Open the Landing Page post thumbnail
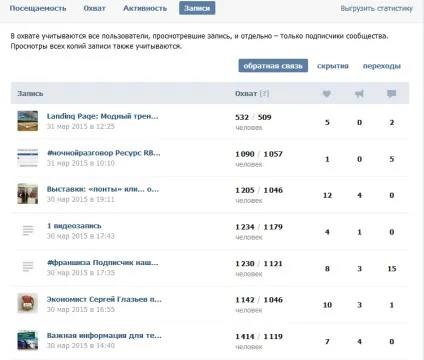The width and height of the screenshot is (424, 360). pyautogui.click(x=28, y=121)
